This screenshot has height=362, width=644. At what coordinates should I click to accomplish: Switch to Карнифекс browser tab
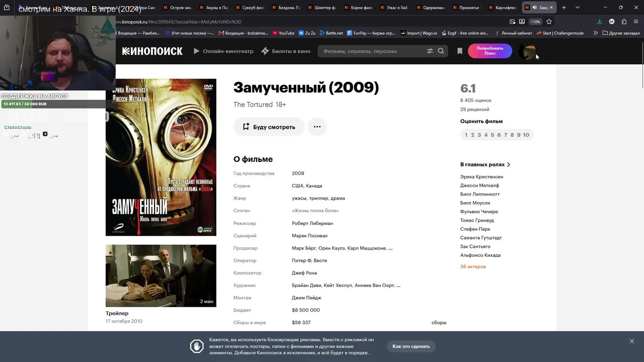[x=503, y=8]
